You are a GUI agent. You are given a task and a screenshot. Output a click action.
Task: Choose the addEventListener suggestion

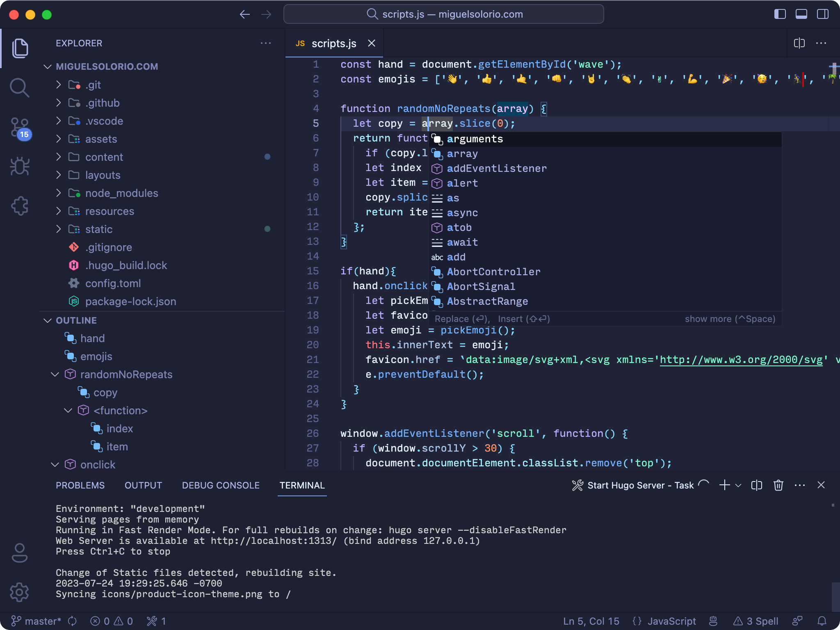click(x=605, y=169)
